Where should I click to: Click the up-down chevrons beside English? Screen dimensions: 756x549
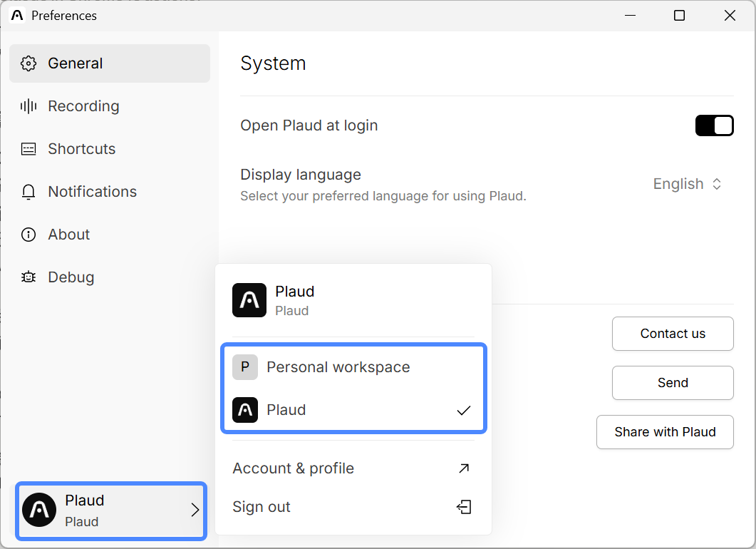click(717, 184)
